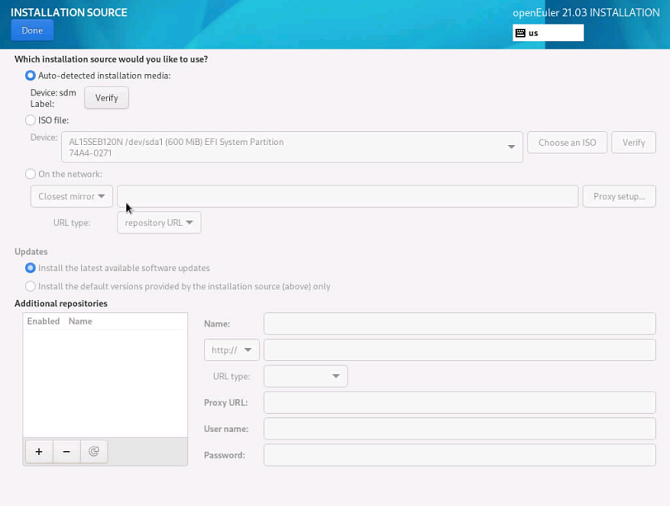Click the Password input field

tap(459, 455)
